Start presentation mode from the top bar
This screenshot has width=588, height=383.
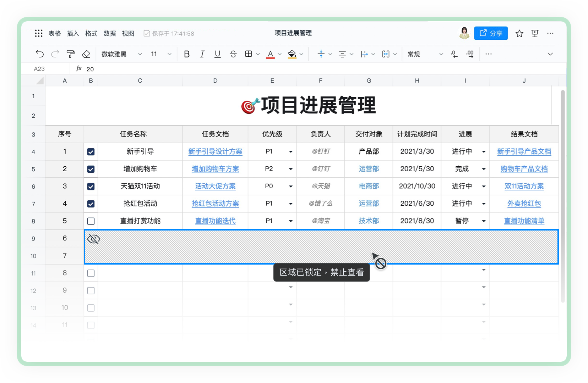[534, 33]
